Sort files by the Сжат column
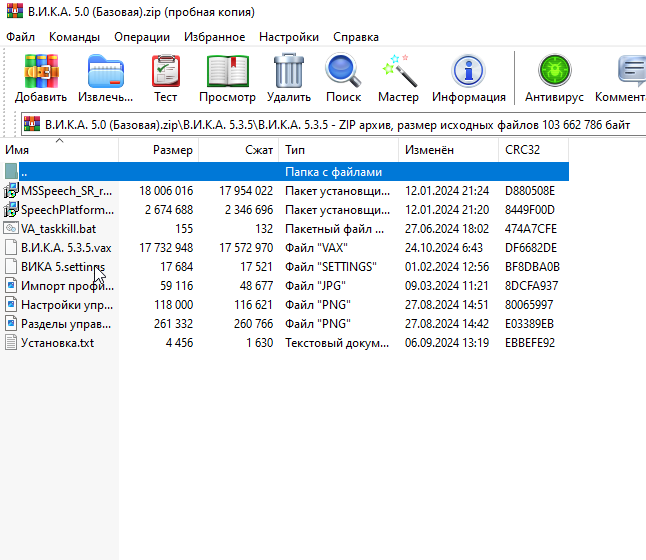 tap(239, 150)
